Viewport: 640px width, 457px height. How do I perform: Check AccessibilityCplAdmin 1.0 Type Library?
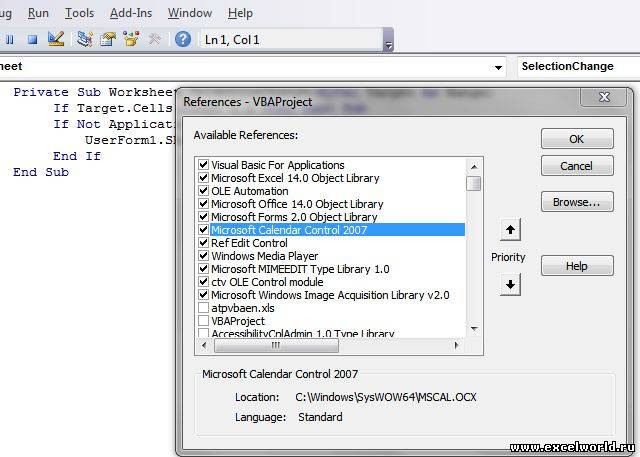pos(203,333)
